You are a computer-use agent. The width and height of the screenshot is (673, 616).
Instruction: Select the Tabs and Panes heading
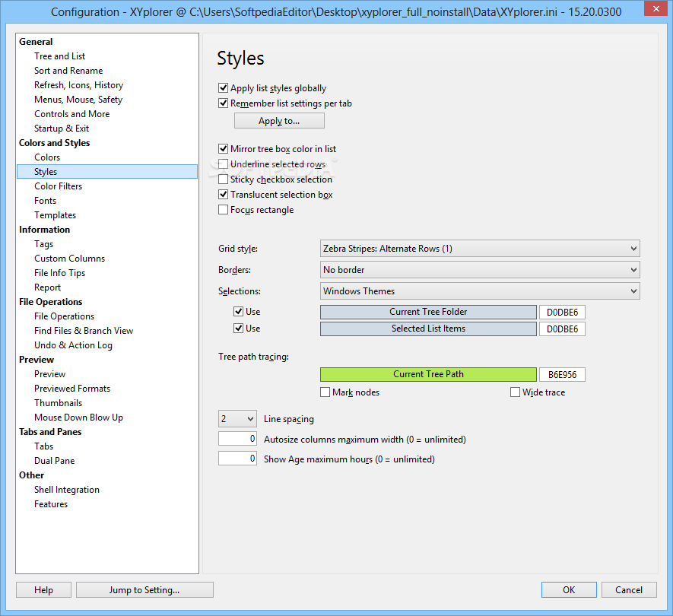pyautogui.click(x=50, y=432)
